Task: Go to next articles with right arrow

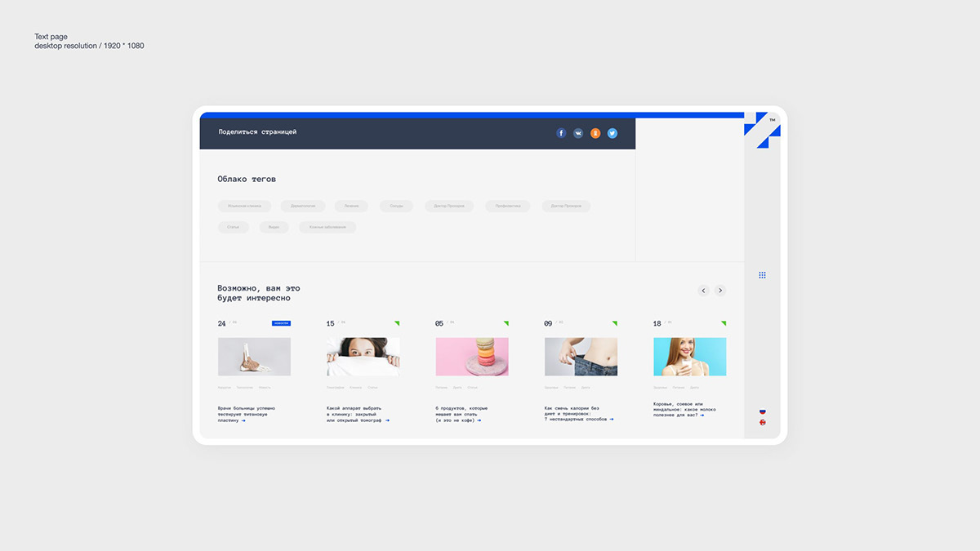Action: 720,291
